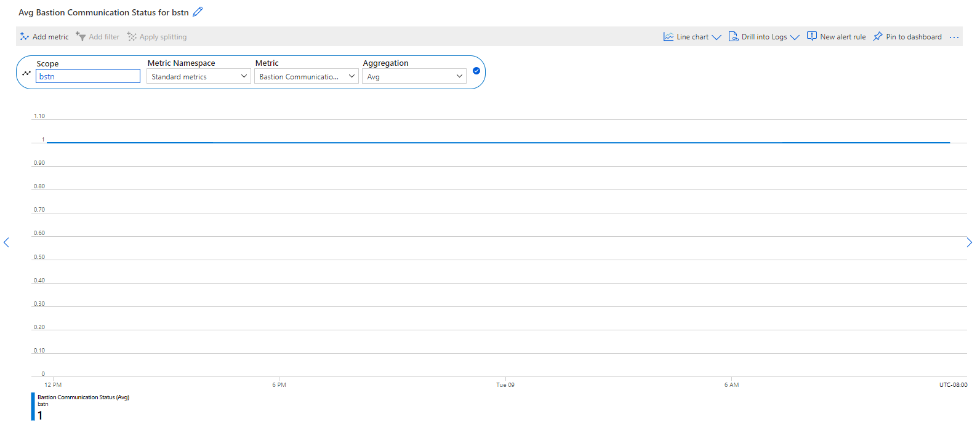
Task: Open the Metric dropdown Bastion Communication
Action: point(307,76)
